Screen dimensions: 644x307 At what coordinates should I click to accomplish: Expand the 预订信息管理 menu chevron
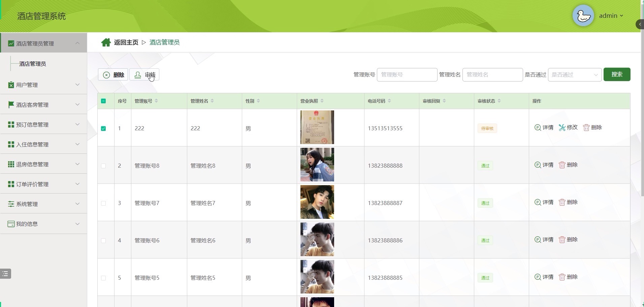tap(77, 124)
